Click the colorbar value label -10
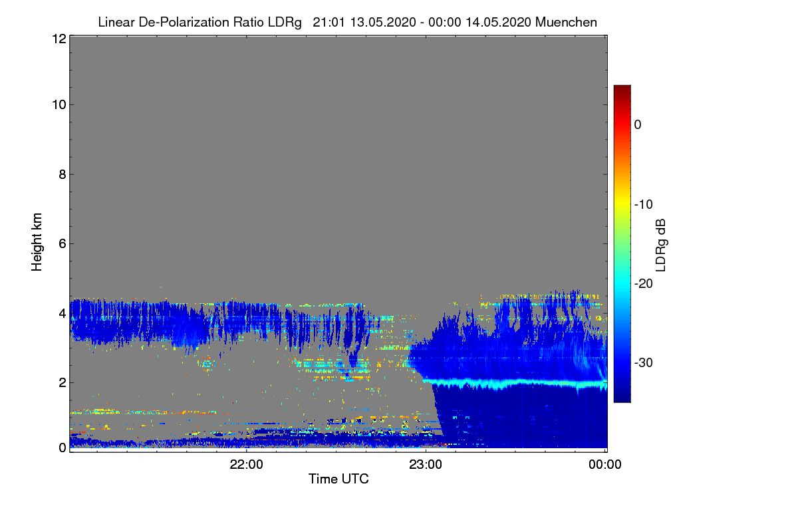Image resolution: width=798 pixels, height=532 pixels. [x=643, y=204]
